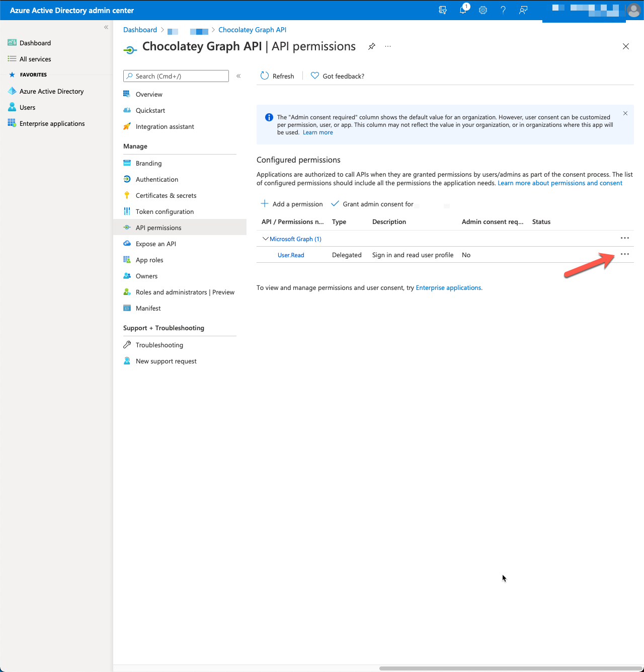Click the Admin consent req... column header
The height and width of the screenshot is (672, 644).
coord(493,222)
